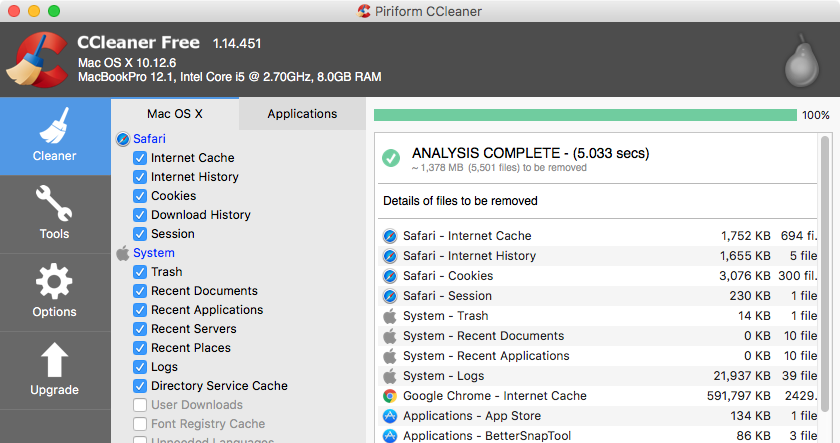Click the CCleaner broom logo
840x443 pixels.
39,59
